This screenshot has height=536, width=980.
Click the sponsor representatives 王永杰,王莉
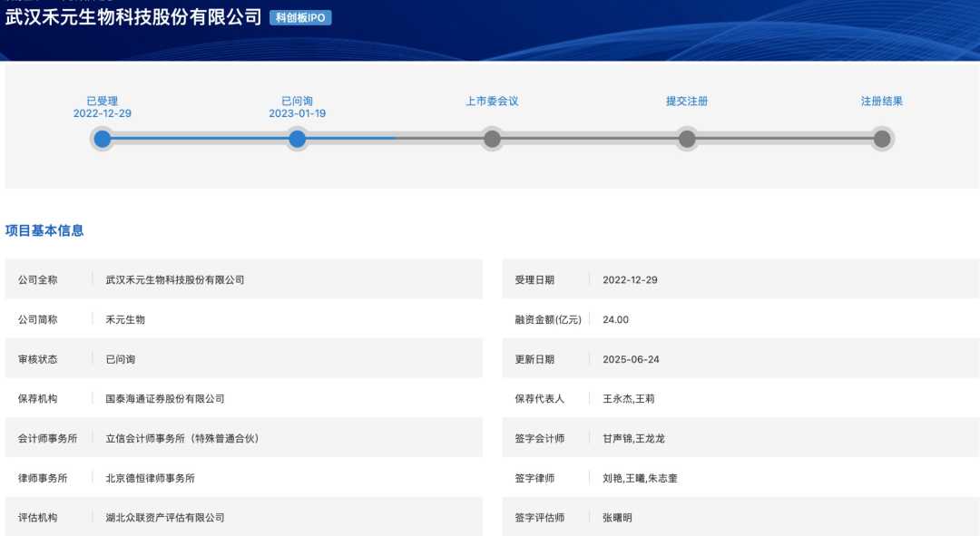coord(628,399)
